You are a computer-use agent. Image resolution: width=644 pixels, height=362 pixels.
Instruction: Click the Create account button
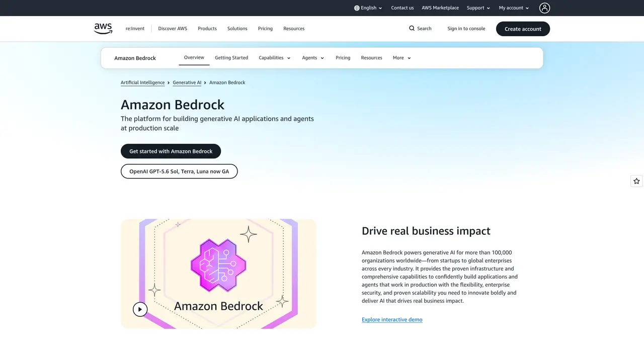(523, 29)
